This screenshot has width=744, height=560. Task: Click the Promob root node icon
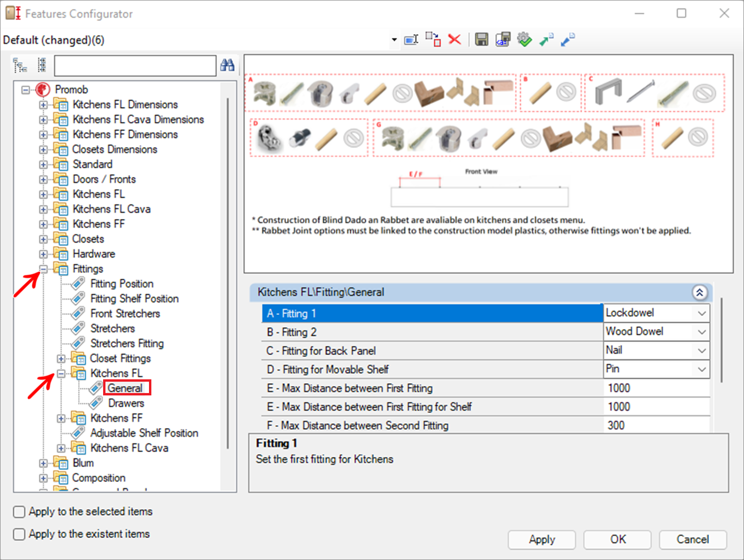pyautogui.click(x=43, y=89)
